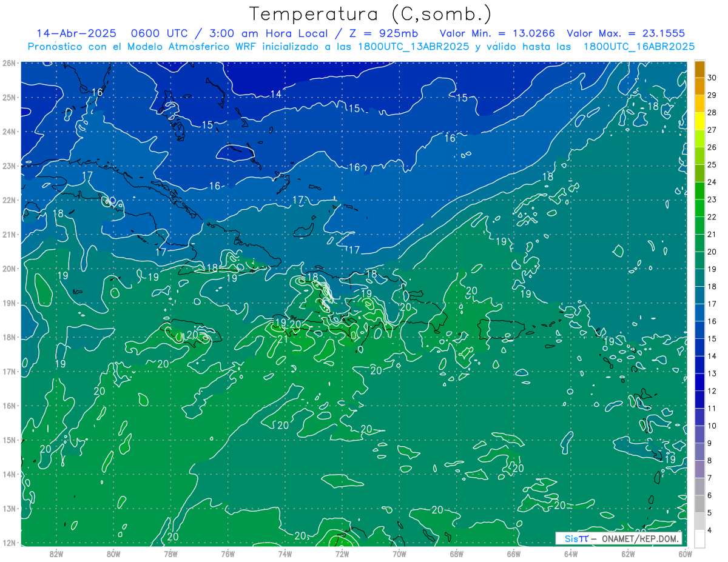Viewport: 728px width, 562px height.
Task: Click blue colorbar swatch between 14 and 15
Action: click(700, 347)
